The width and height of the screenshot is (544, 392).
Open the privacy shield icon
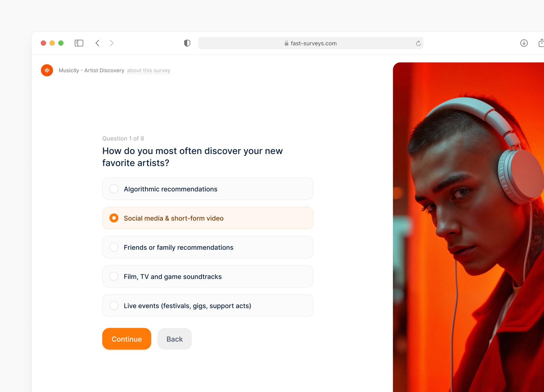(187, 43)
